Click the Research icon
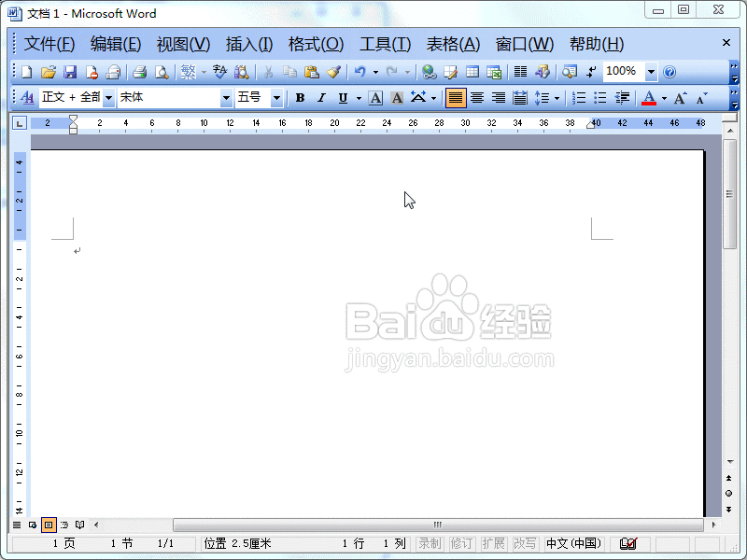 coord(242,72)
